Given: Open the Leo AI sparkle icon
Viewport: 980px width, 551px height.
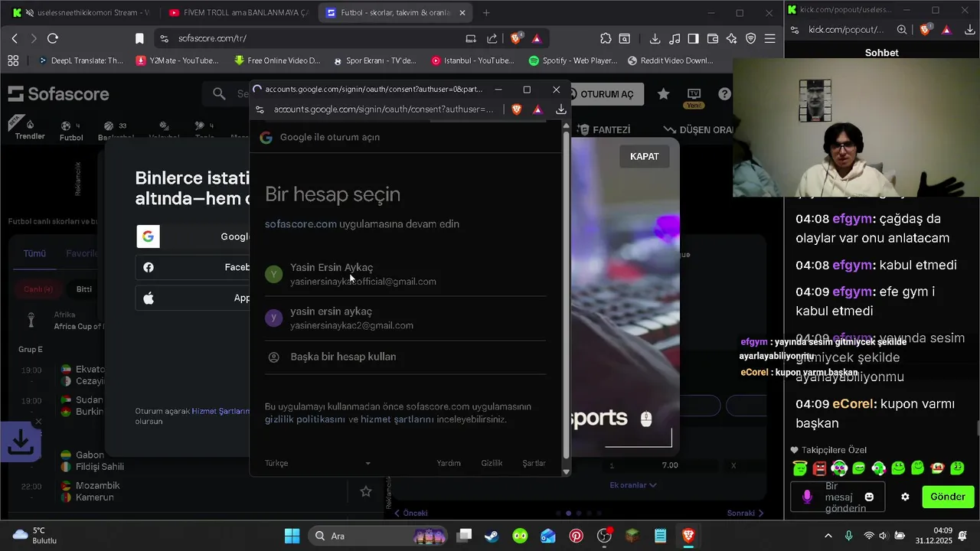Looking at the screenshot, I should point(731,38).
